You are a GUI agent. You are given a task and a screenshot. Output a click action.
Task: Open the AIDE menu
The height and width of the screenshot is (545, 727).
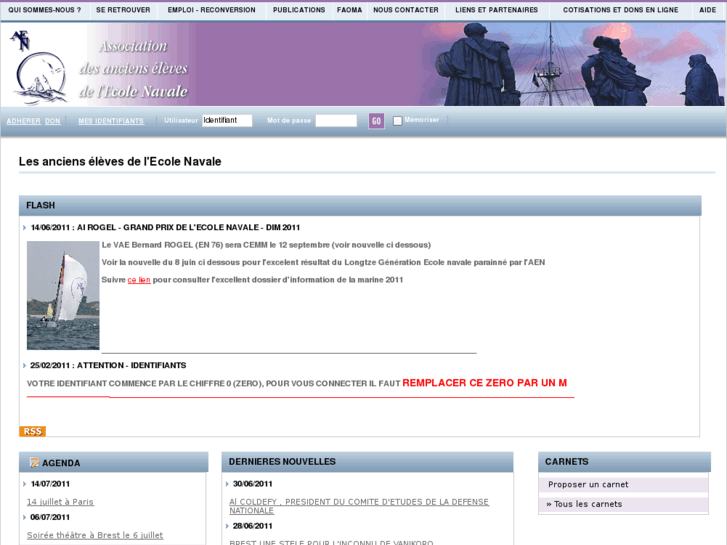(x=708, y=10)
